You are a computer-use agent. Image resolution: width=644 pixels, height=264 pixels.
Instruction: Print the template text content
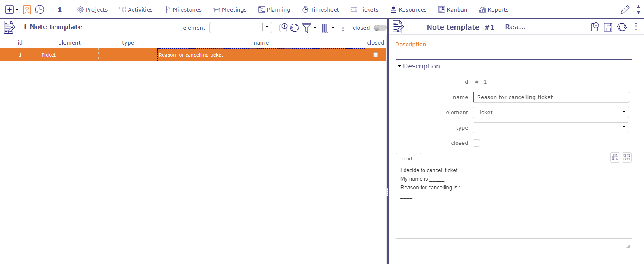pos(615,157)
